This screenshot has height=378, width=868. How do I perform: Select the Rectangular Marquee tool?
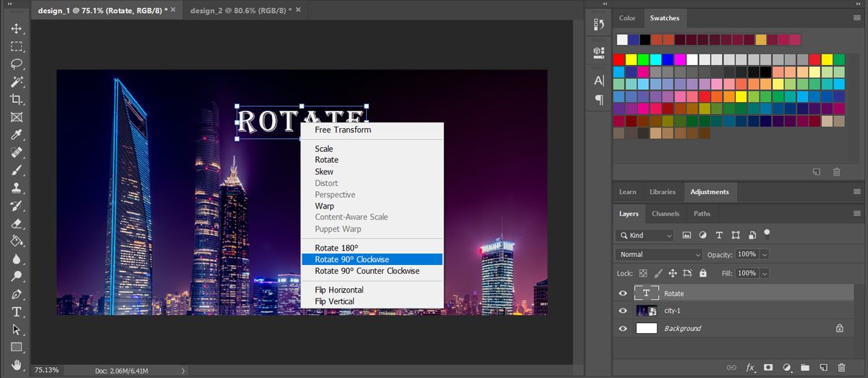(16, 46)
